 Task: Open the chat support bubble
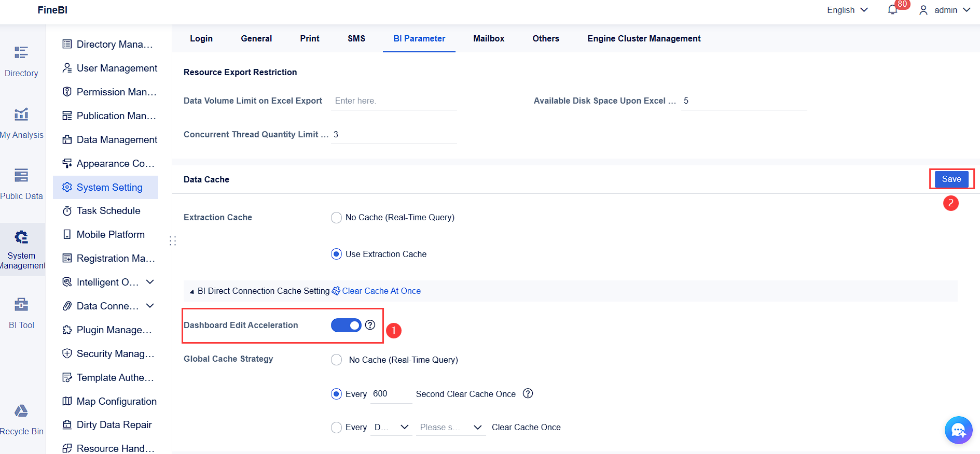tap(958, 430)
